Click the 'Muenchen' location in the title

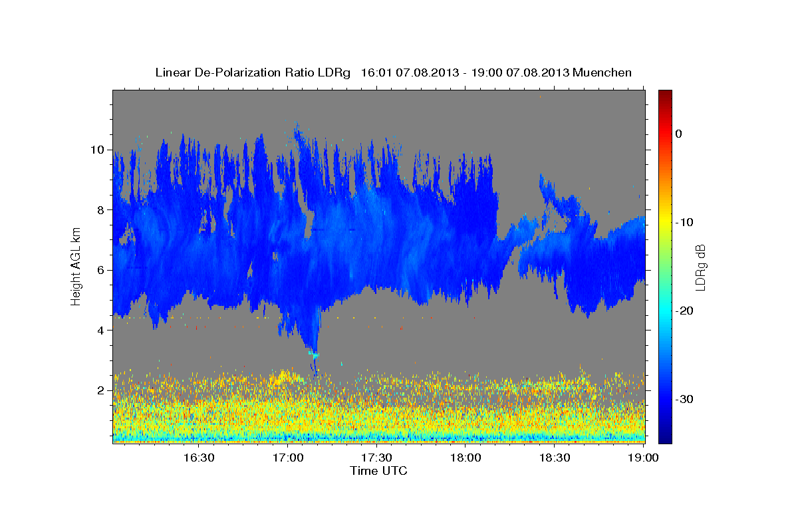click(x=602, y=72)
